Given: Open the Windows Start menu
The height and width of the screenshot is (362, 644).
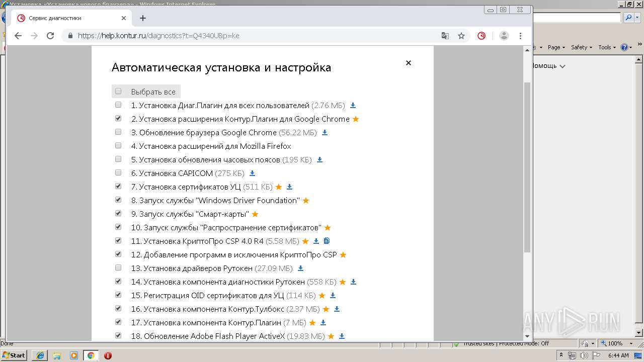Looking at the screenshot, I should (14, 355).
